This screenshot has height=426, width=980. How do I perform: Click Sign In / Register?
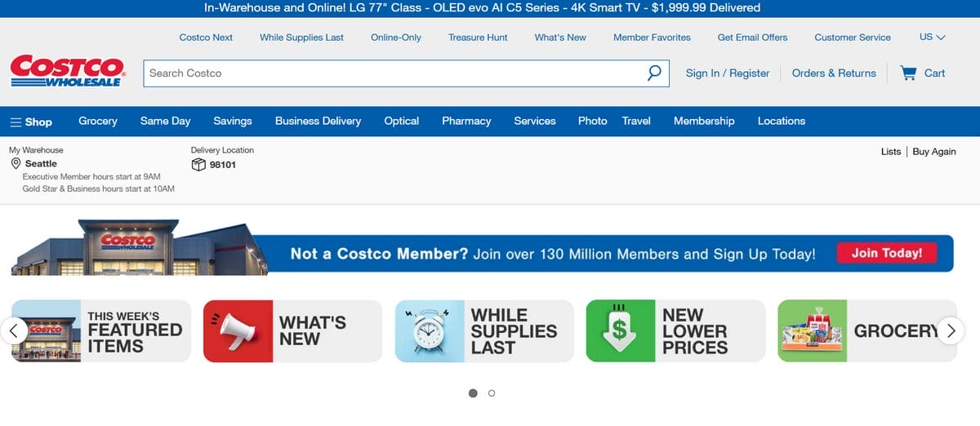coord(728,73)
